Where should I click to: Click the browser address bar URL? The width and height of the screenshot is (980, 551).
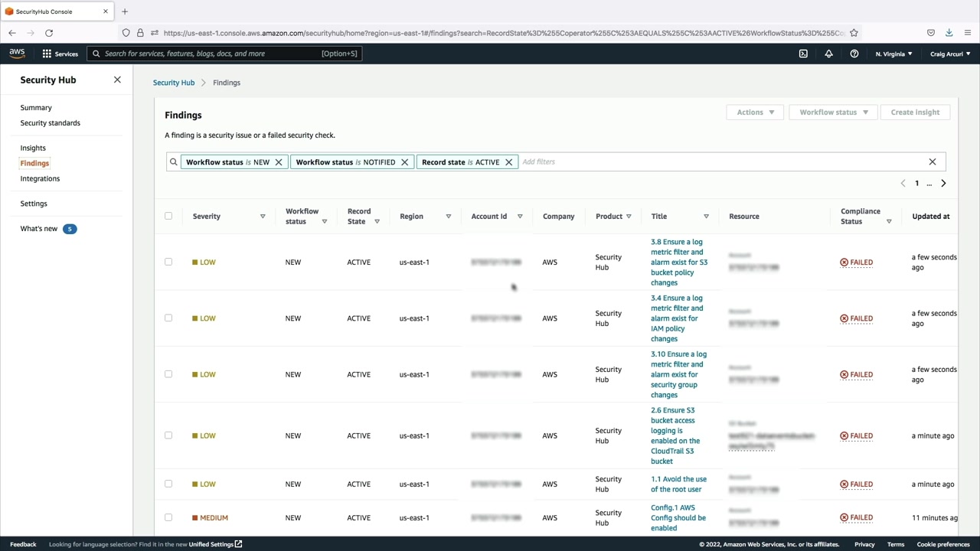504,33
